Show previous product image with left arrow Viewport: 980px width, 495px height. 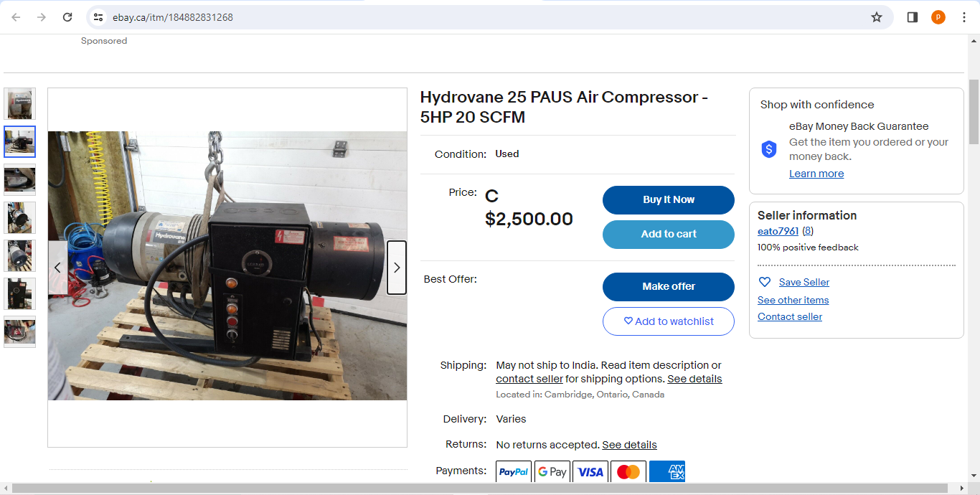click(57, 268)
